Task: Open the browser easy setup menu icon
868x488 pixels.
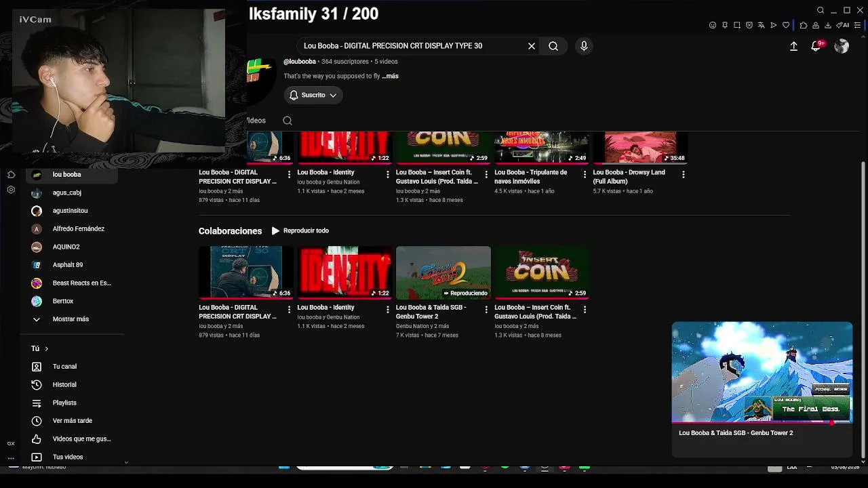Action: (x=858, y=25)
